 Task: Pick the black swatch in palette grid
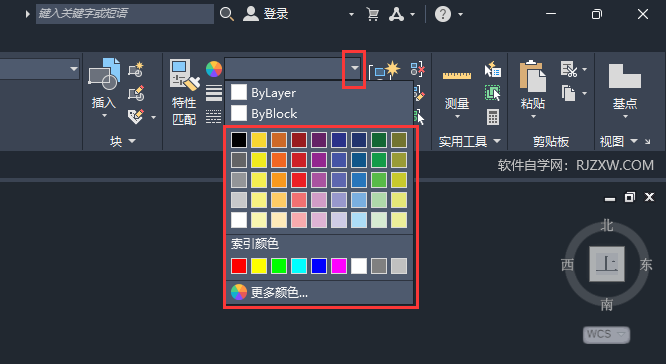point(239,140)
